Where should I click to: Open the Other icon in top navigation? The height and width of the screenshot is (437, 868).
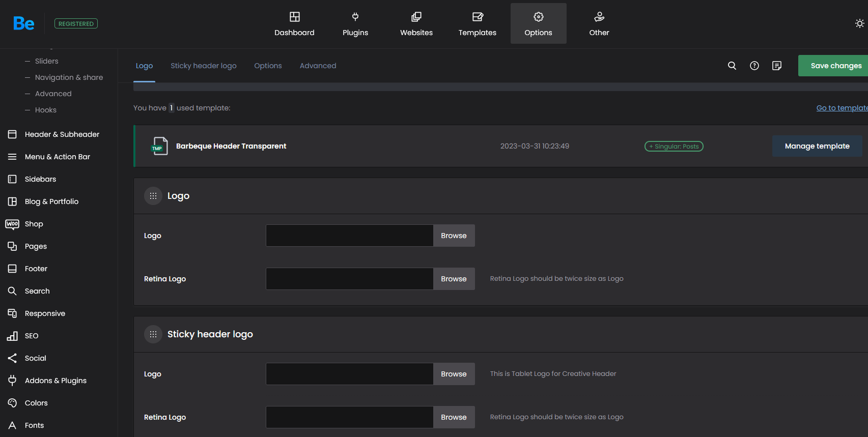(x=599, y=17)
